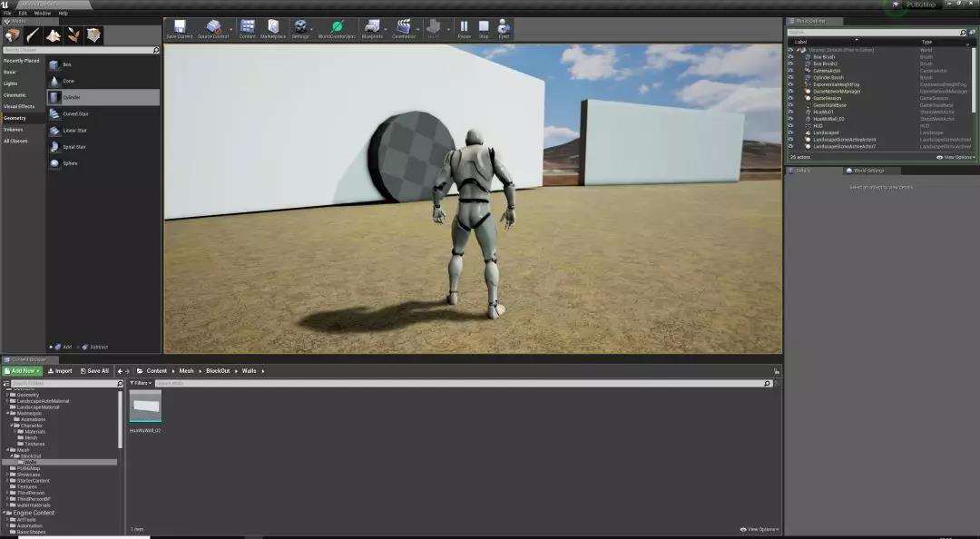This screenshot has height=539, width=980.
Task: Click the World Outliner scrollbar
Action: click(x=975, y=82)
